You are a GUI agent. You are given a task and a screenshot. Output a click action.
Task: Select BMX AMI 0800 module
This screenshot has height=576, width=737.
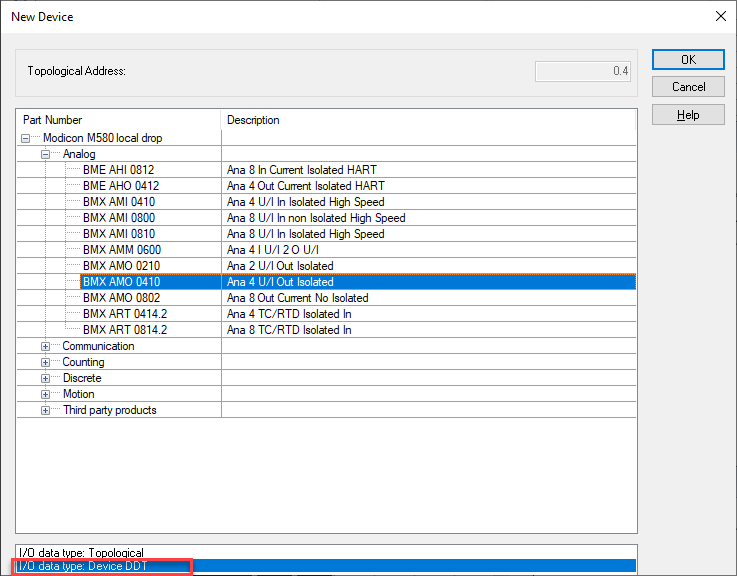(x=119, y=218)
